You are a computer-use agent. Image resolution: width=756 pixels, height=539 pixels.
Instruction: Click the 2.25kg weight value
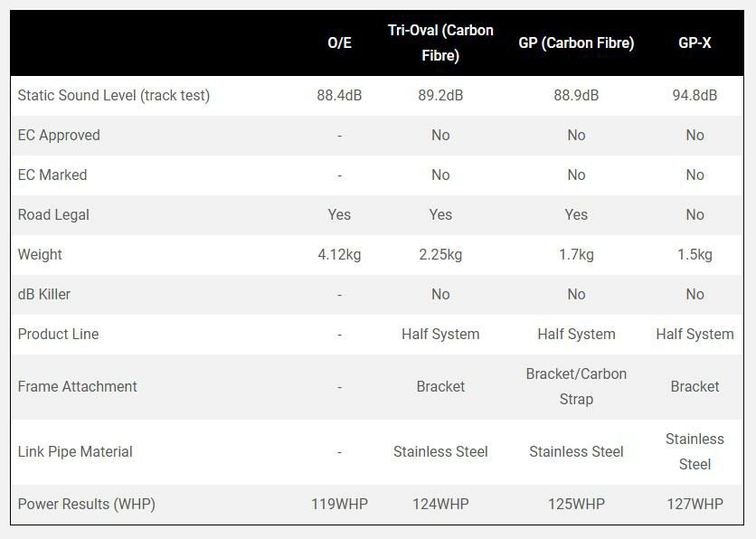pyautogui.click(x=440, y=254)
